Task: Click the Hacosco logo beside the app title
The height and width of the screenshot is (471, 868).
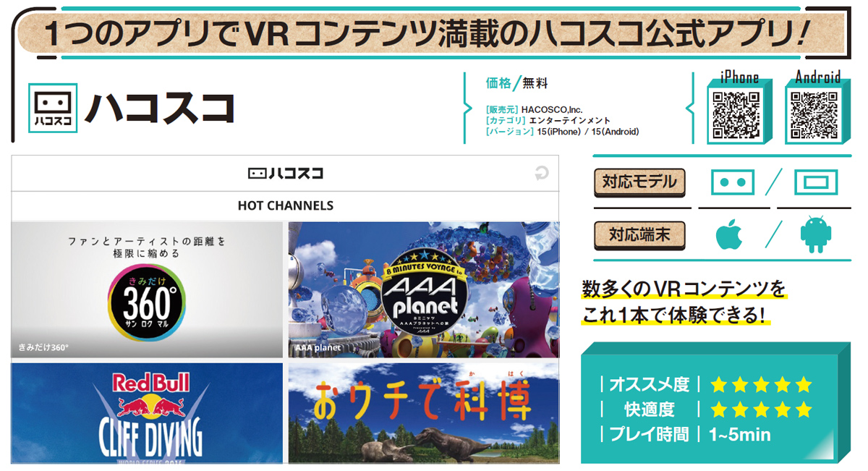Action: pos(52,109)
